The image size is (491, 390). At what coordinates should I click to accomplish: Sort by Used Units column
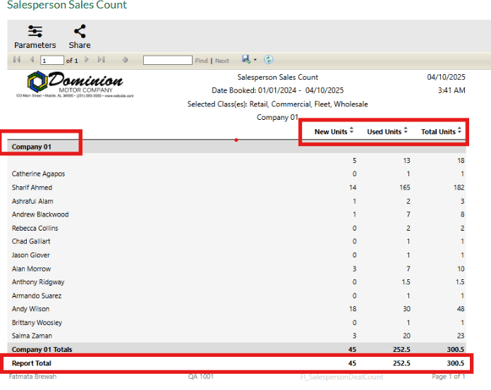pyautogui.click(x=406, y=131)
